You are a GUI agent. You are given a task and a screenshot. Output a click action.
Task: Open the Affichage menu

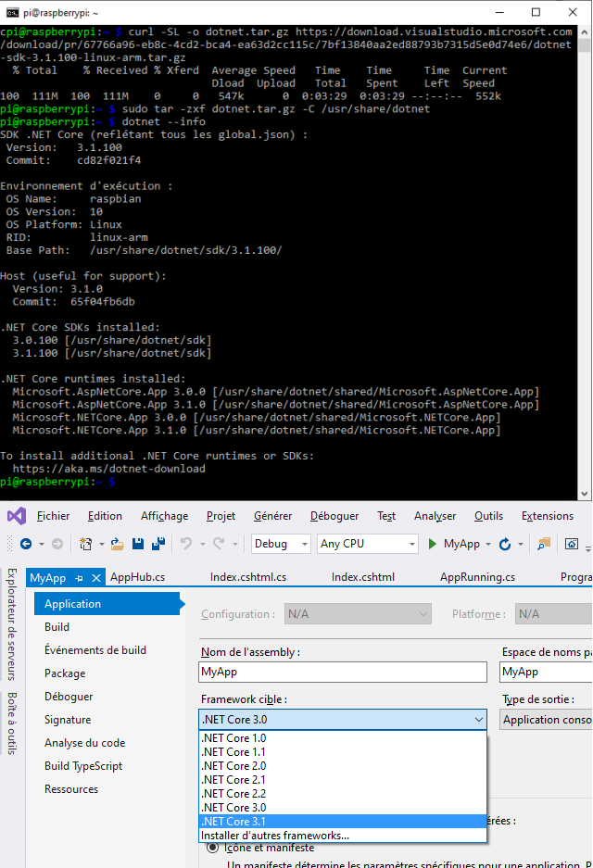click(164, 516)
